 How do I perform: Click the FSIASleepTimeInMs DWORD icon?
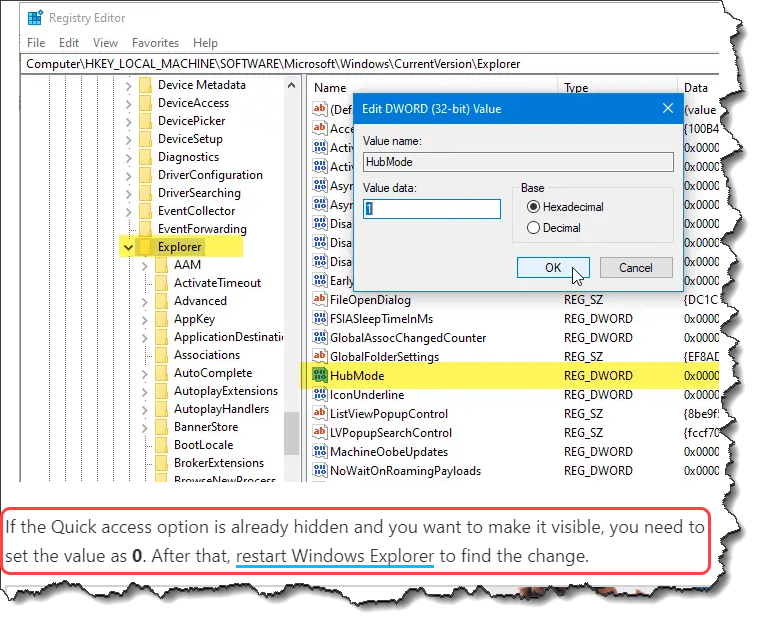pyautogui.click(x=319, y=318)
